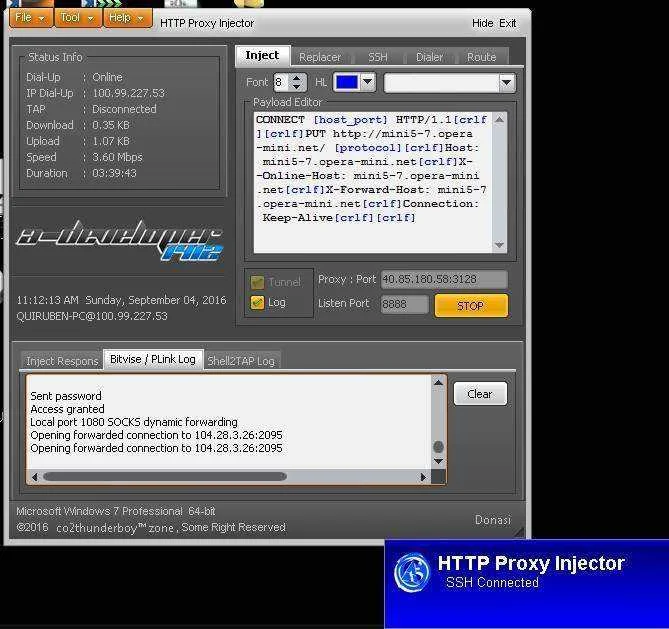Screen dimensions: 669x629
Task: Expand the HL color dropdown arrow
Action: 367,82
